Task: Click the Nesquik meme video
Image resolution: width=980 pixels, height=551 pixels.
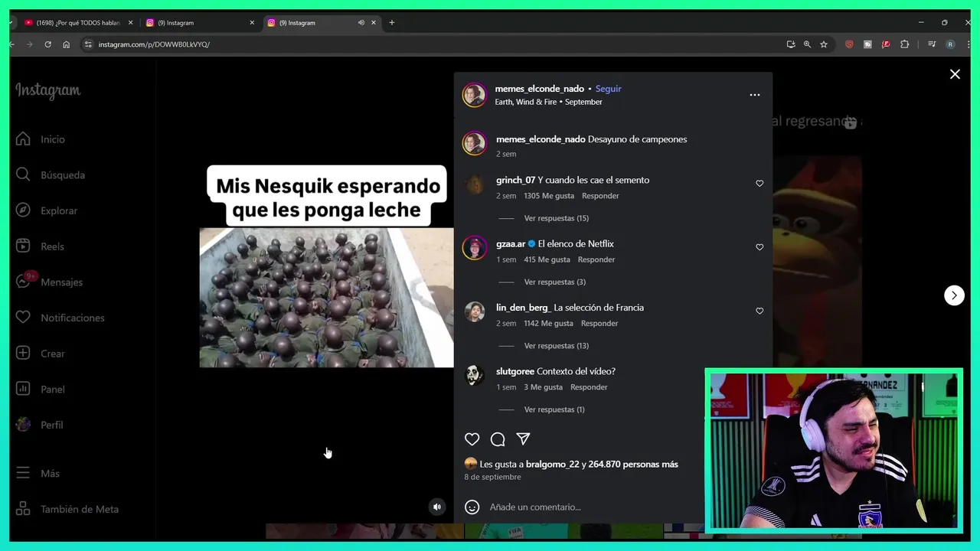Action: (x=326, y=298)
